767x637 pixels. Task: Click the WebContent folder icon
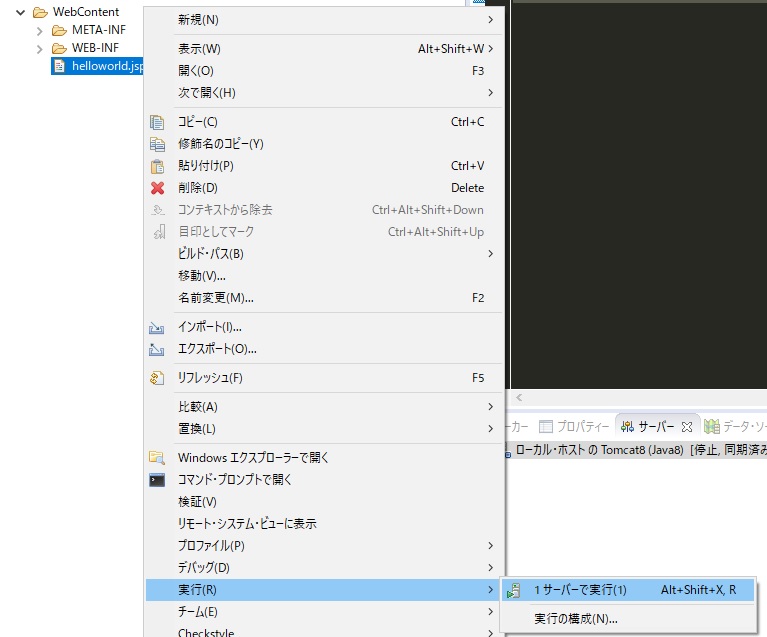40,12
